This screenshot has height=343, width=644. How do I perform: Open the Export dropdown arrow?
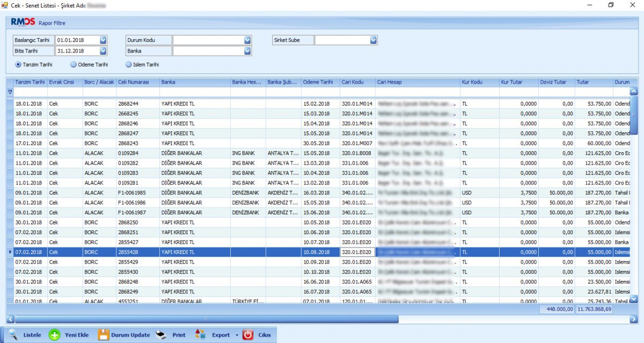[x=237, y=335]
